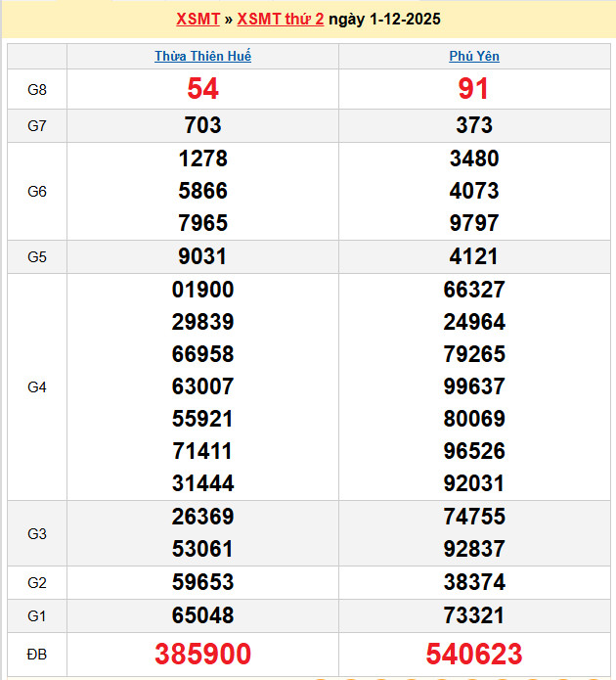Viewport: 616px width, 680px height.
Task: Click the ĐB row label
Action: point(37,654)
